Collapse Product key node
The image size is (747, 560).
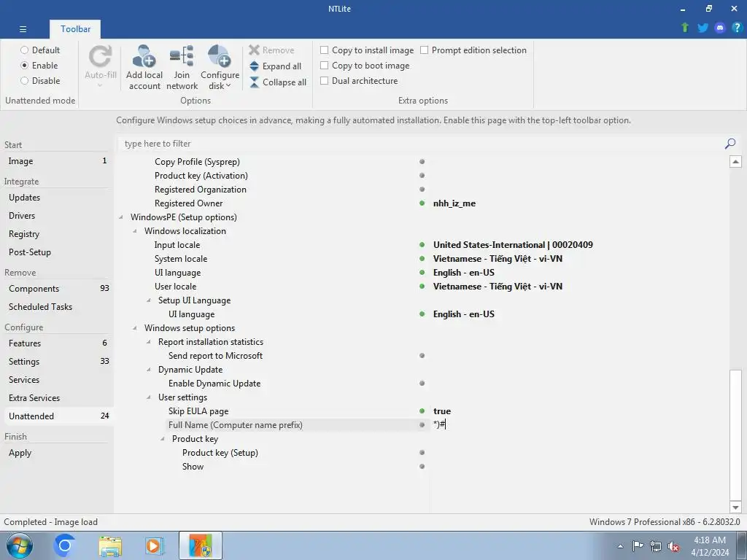(x=163, y=439)
